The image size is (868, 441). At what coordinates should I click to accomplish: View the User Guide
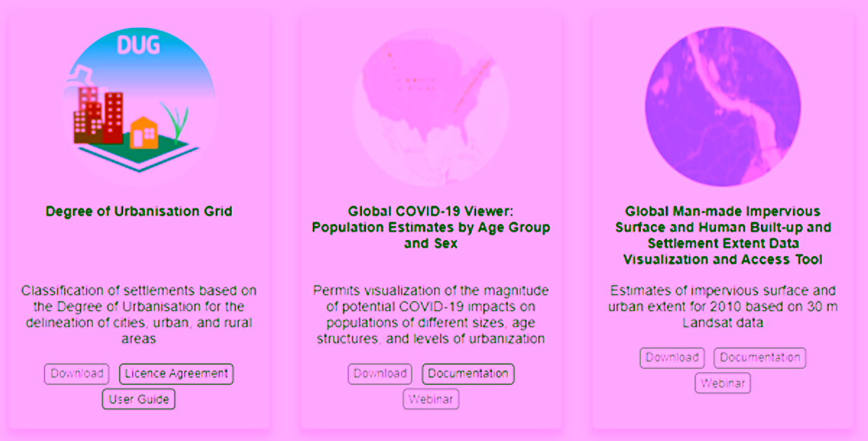(x=139, y=400)
